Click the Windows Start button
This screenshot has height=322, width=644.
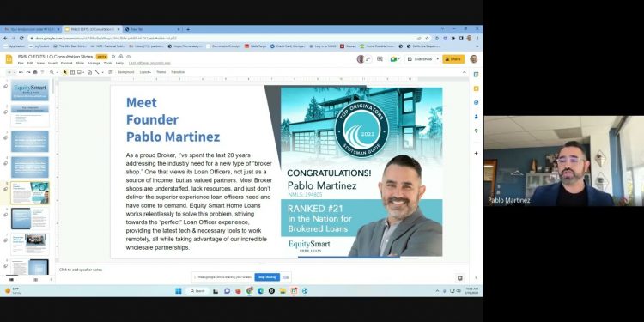179,291
